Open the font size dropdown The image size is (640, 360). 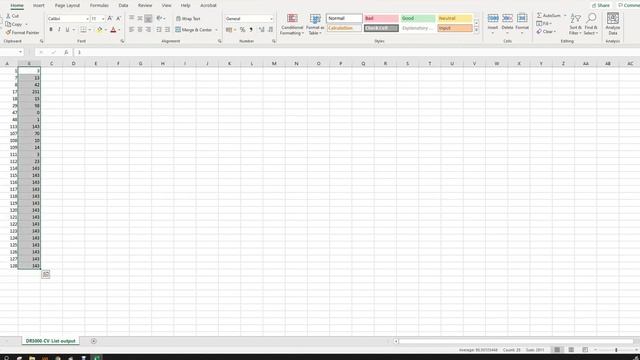click(x=103, y=19)
